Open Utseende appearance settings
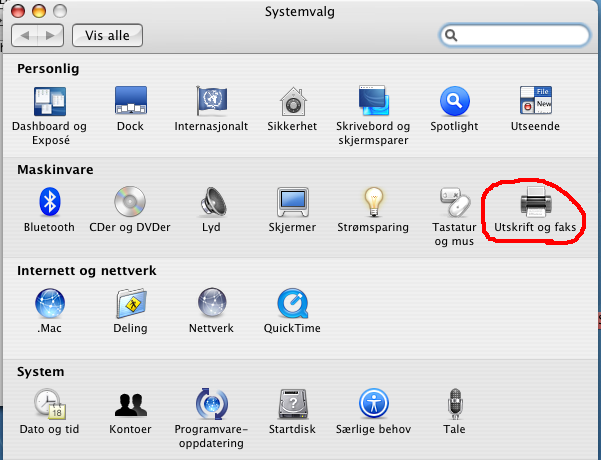This screenshot has width=601, height=460. coord(535,102)
